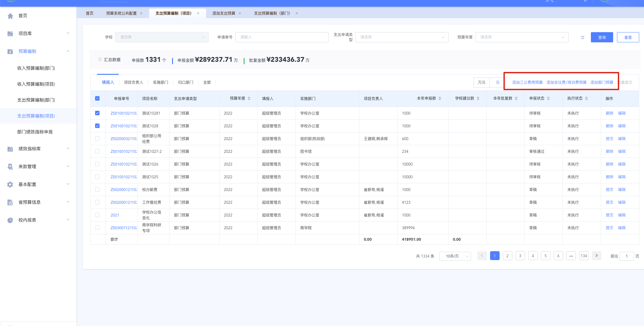This screenshot has width=644, height=326.
Task: Open the 10条/页 page size dropdown
Action: pos(455,256)
